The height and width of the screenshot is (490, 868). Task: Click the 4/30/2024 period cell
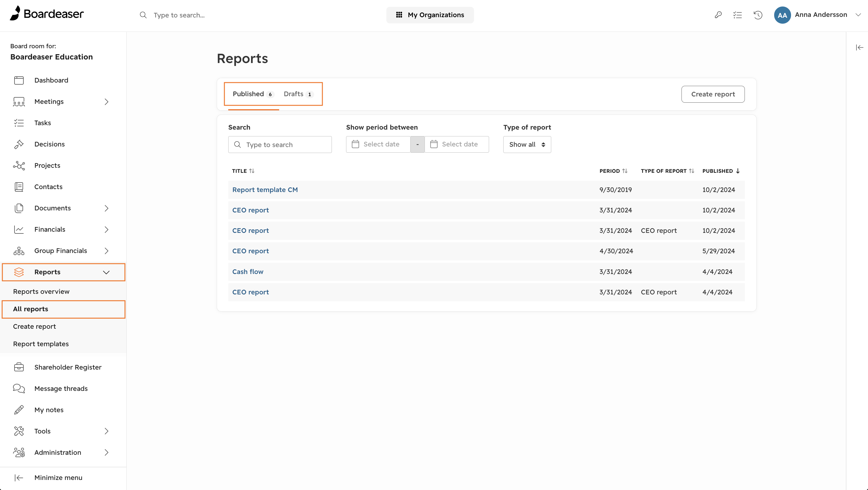coord(616,251)
